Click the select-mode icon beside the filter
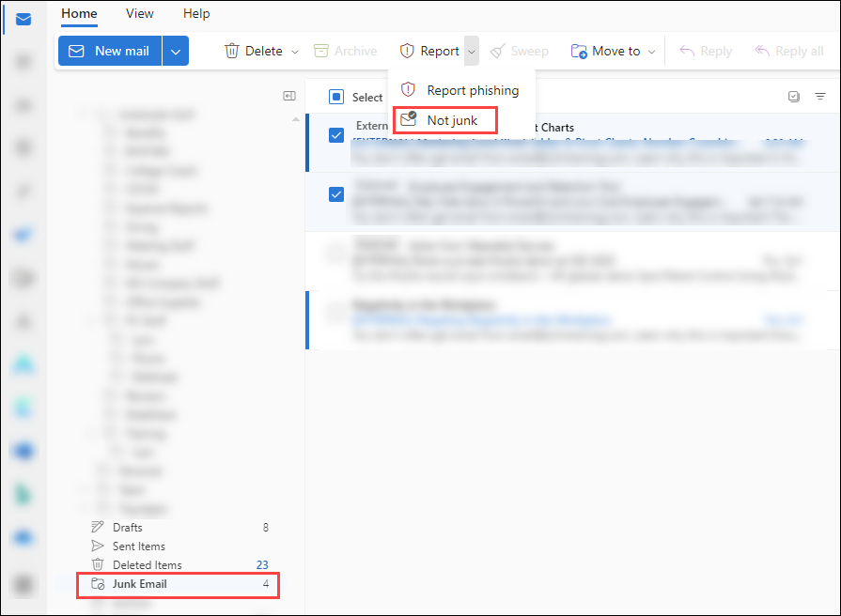Image resolution: width=841 pixels, height=616 pixels. point(794,97)
